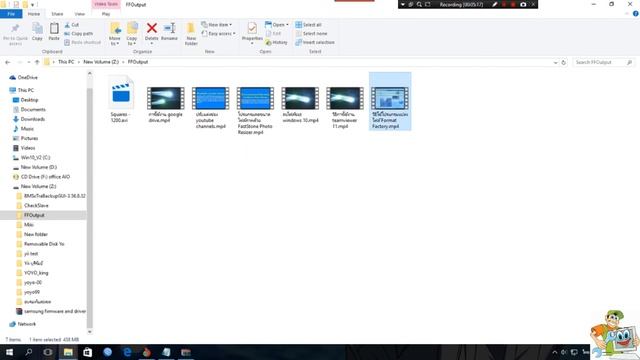
Task: Click the taskbar search magnifier
Action: coord(29,352)
